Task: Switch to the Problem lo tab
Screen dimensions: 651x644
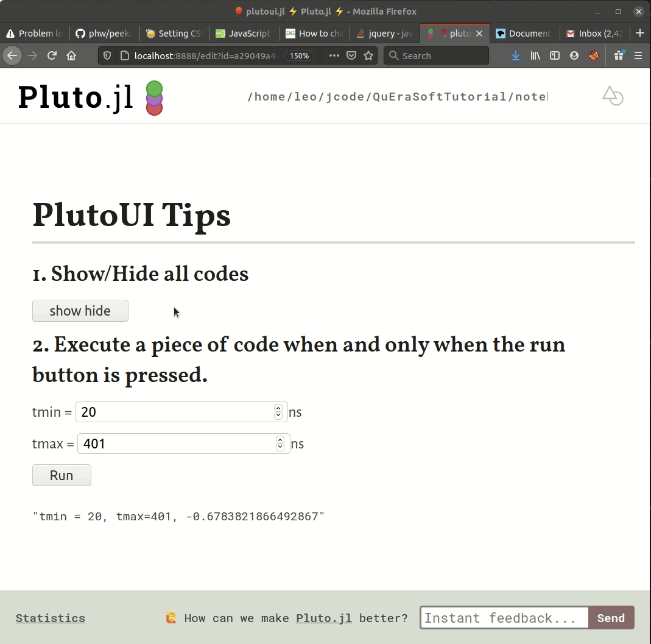Action: click(x=35, y=34)
